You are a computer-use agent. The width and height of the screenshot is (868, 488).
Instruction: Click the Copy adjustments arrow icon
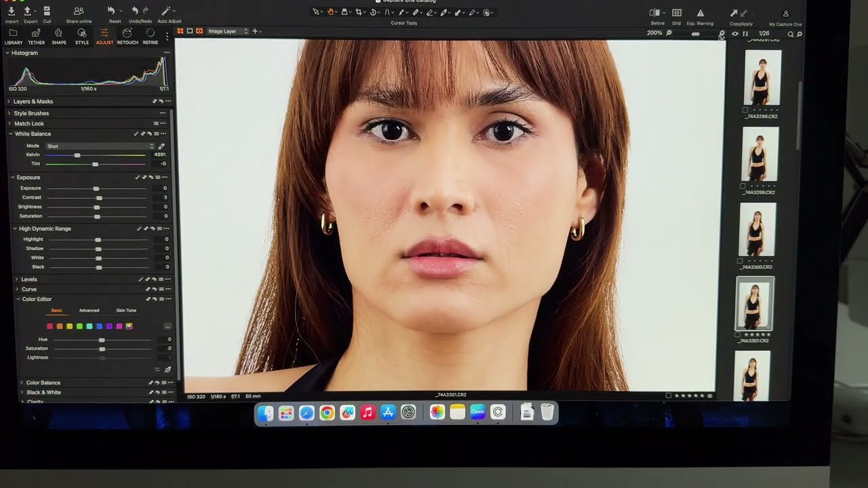pos(734,13)
